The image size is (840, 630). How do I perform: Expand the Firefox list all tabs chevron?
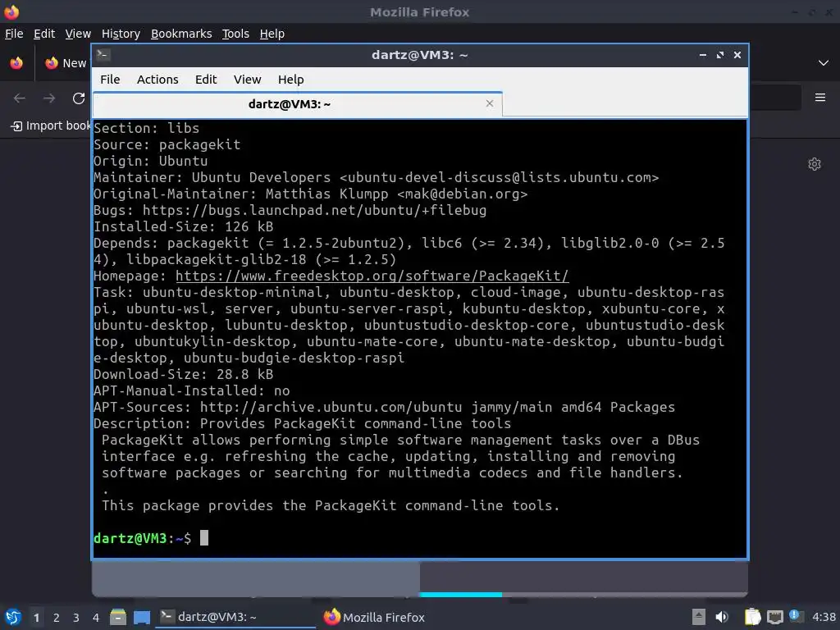(824, 63)
